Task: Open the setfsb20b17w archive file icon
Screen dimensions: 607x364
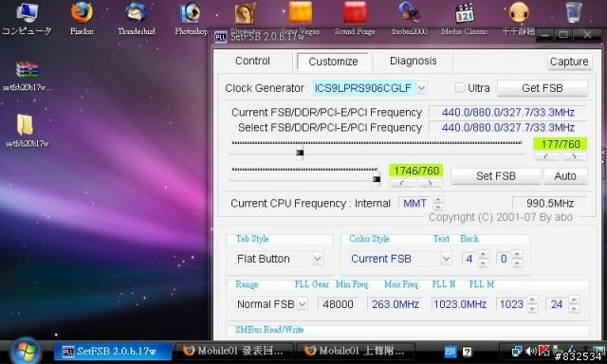Action: (28, 76)
